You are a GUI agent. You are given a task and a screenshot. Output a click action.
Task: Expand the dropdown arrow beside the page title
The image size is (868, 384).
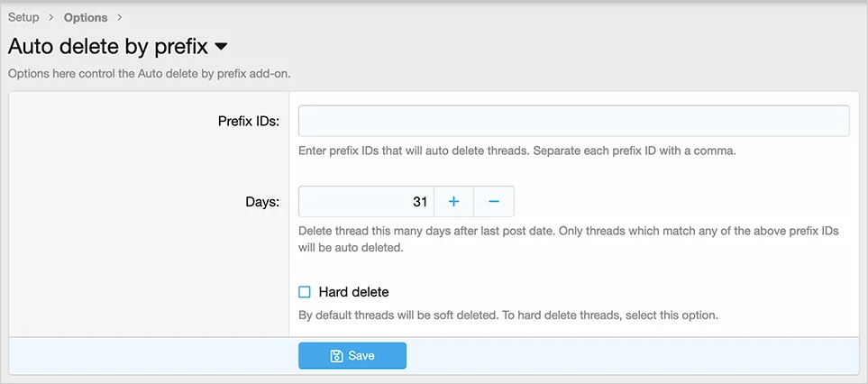click(x=221, y=46)
